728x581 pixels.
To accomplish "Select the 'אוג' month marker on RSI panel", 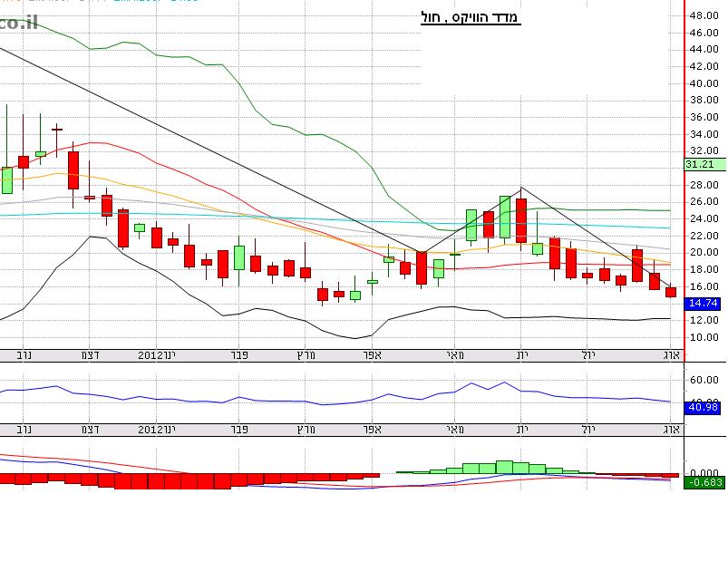I will [672, 427].
